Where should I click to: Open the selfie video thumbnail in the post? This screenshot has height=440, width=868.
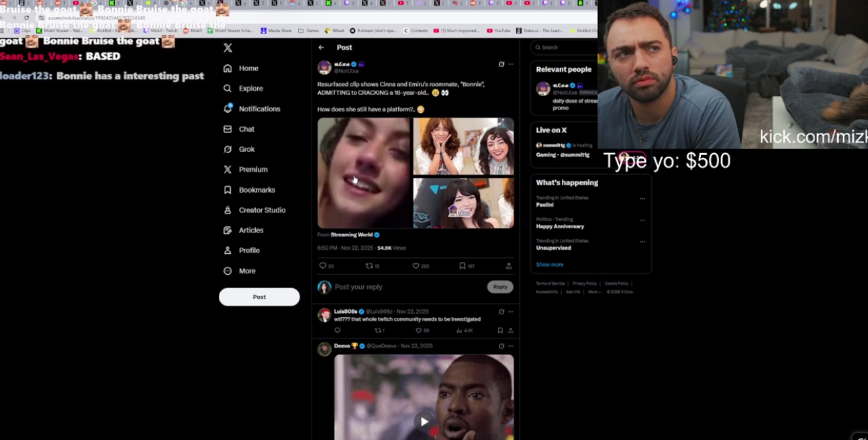pyautogui.click(x=364, y=173)
